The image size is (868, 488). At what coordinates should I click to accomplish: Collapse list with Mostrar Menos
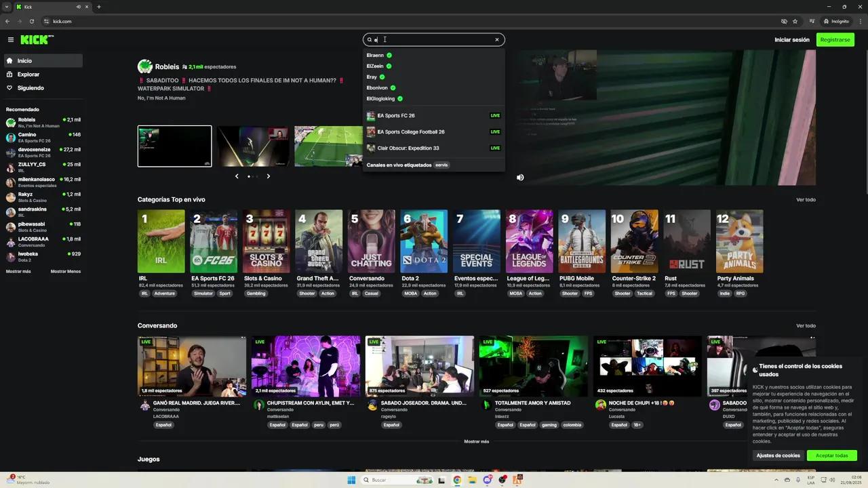click(x=66, y=271)
